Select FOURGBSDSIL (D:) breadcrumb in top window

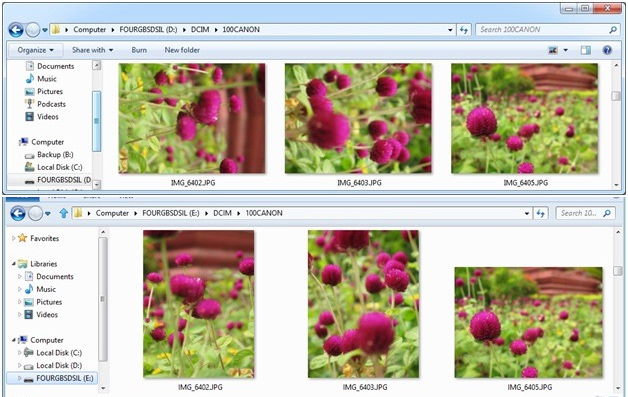148,29
